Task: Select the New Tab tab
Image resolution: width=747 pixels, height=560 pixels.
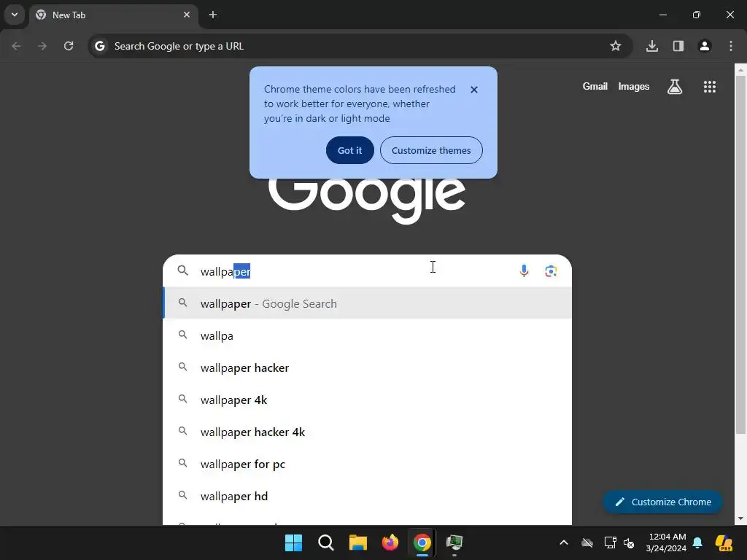Action: click(x=114, y=15)
